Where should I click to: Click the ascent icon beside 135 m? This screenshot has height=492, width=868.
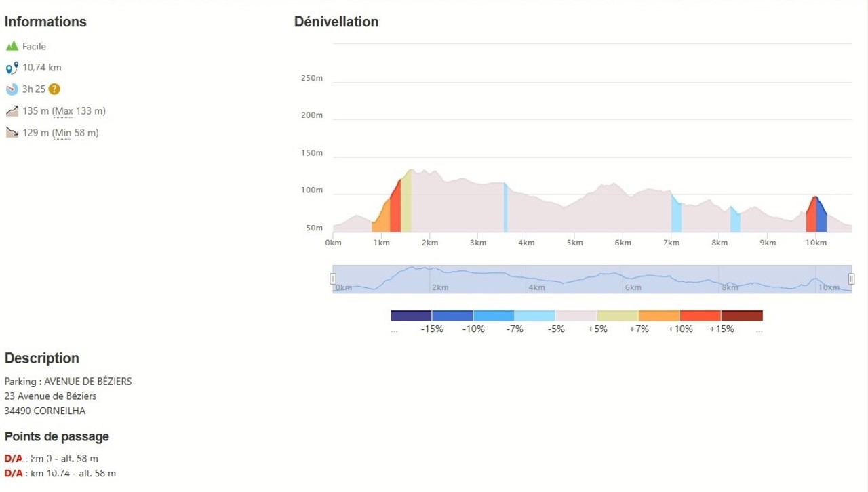(x=12, y=111)
